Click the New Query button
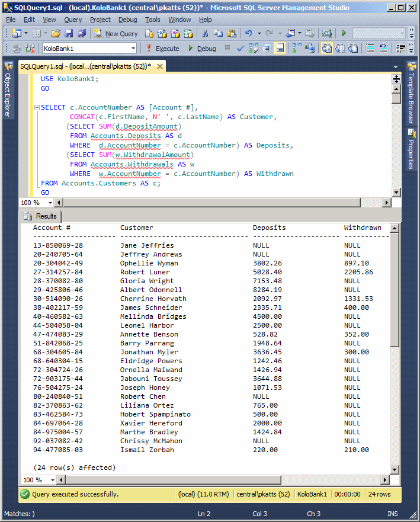420x522 pixels. (116, 34)
